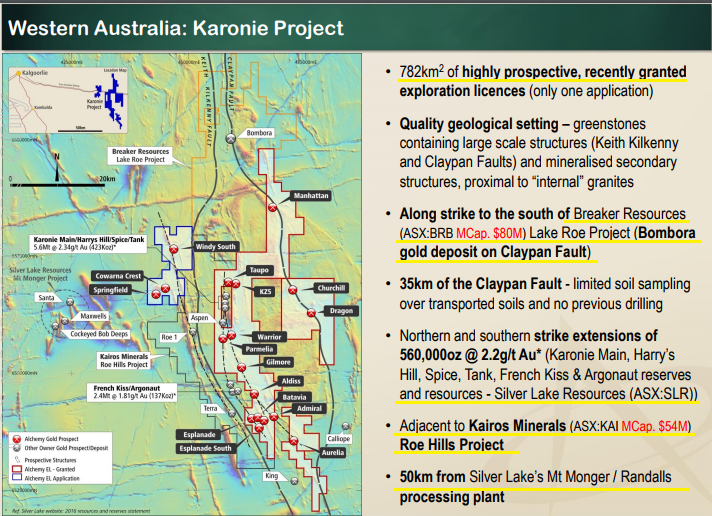Click the 'Bombora' map label
The width and height of the screenshot is (712, 516).
tap(259, 133)
